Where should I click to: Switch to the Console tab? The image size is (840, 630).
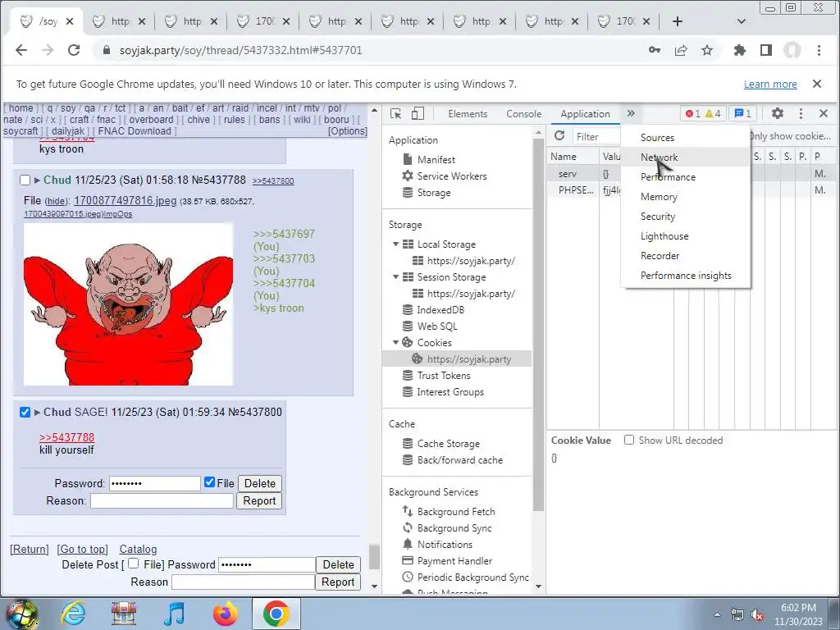coord(523,113)
